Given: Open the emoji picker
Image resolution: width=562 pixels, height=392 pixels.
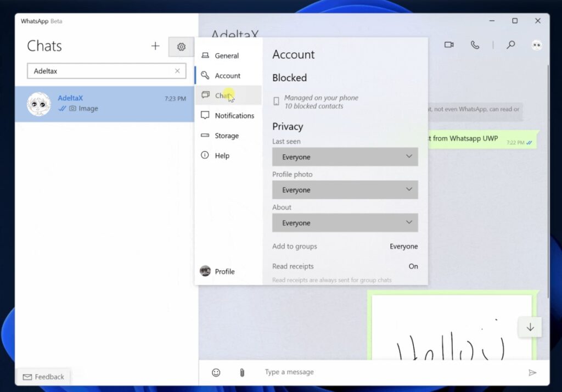Looking at the screenshot, I should pos(216,372).
